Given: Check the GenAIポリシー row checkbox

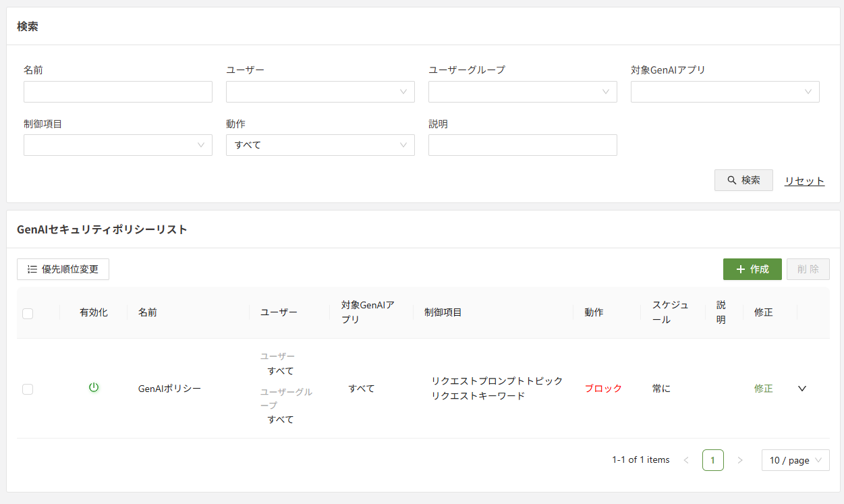Looking at the screenshot, I should [x=28, y=389].
